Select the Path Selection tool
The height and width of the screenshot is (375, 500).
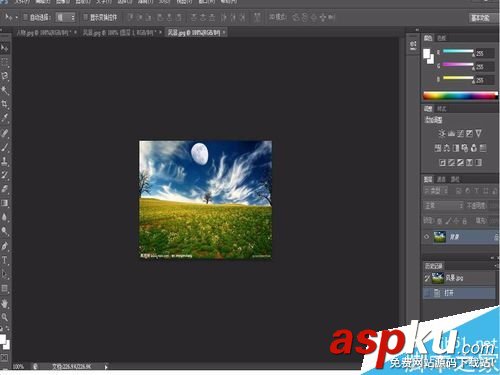click(4, 274)
